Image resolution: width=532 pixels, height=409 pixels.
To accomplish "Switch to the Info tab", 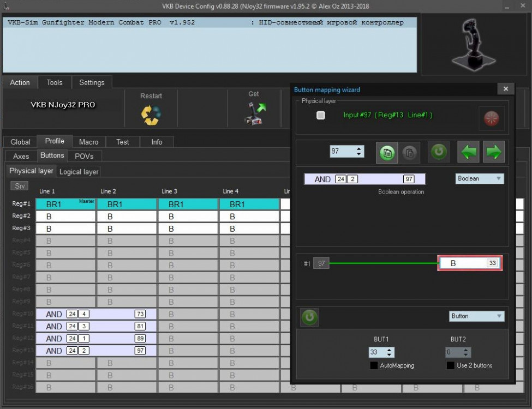I will click(x=157, y=142).
